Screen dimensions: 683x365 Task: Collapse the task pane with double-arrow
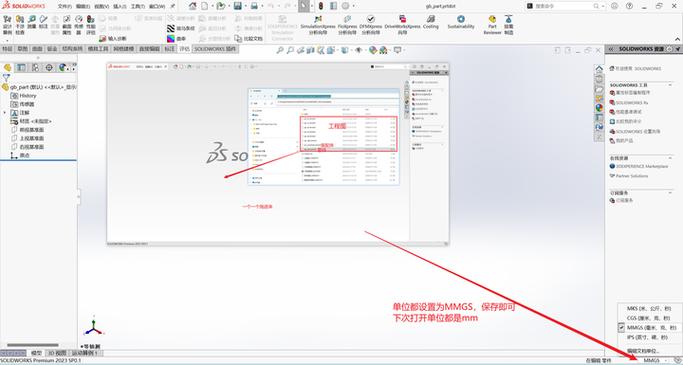pyautogui.click(x=611, y=49)
